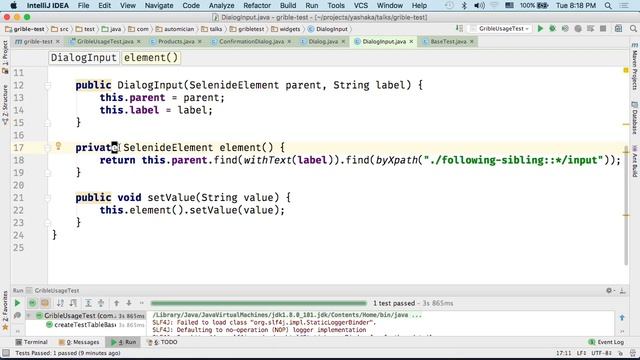Go to next failed test arrow
This screenshot has width=640, height=360.
[129, 303]
